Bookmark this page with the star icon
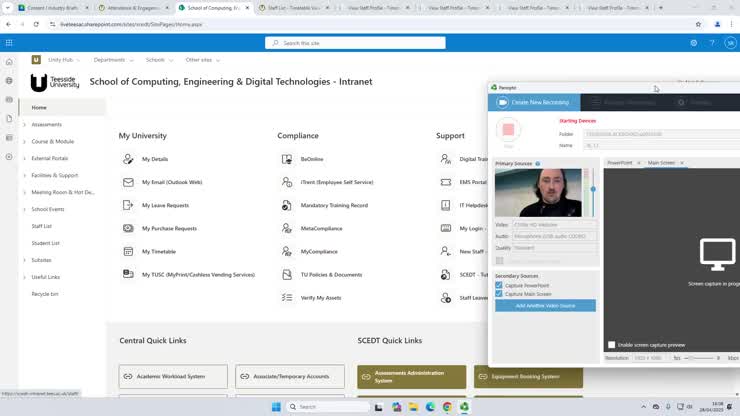740x416 pixels. [698, 24]
